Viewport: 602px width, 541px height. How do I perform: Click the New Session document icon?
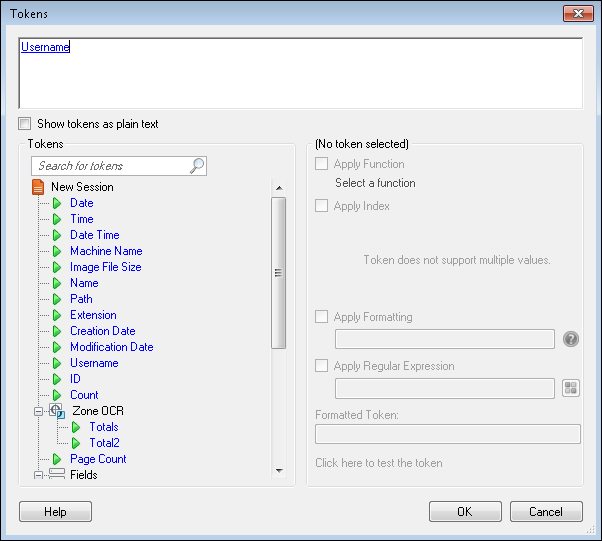coord(38,187)
